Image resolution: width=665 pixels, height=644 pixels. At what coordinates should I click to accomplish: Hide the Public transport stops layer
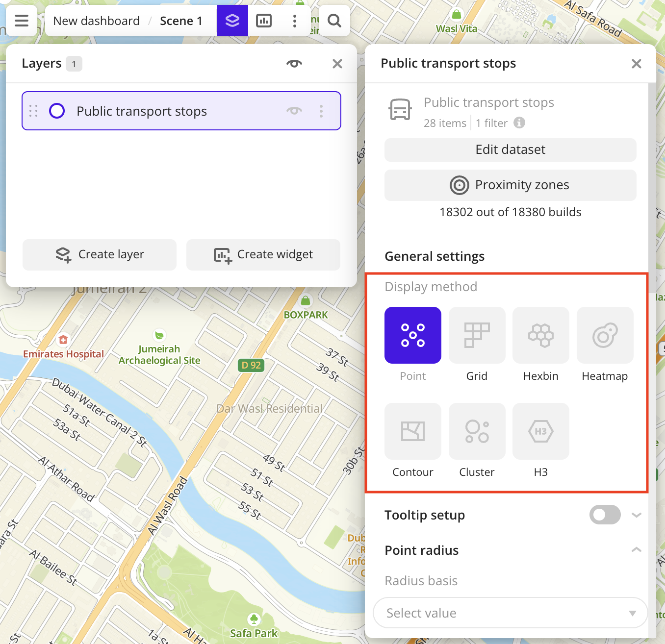pos(294,111)
